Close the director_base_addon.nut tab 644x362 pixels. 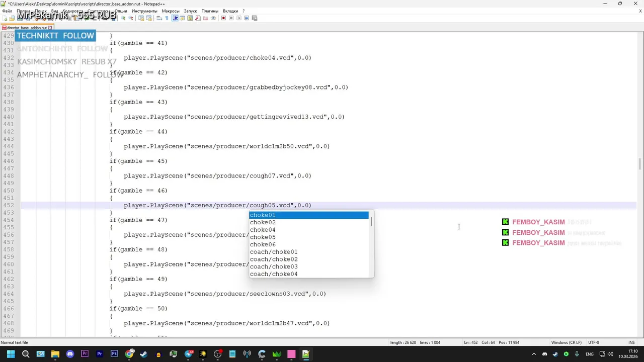tap(50, 28)
